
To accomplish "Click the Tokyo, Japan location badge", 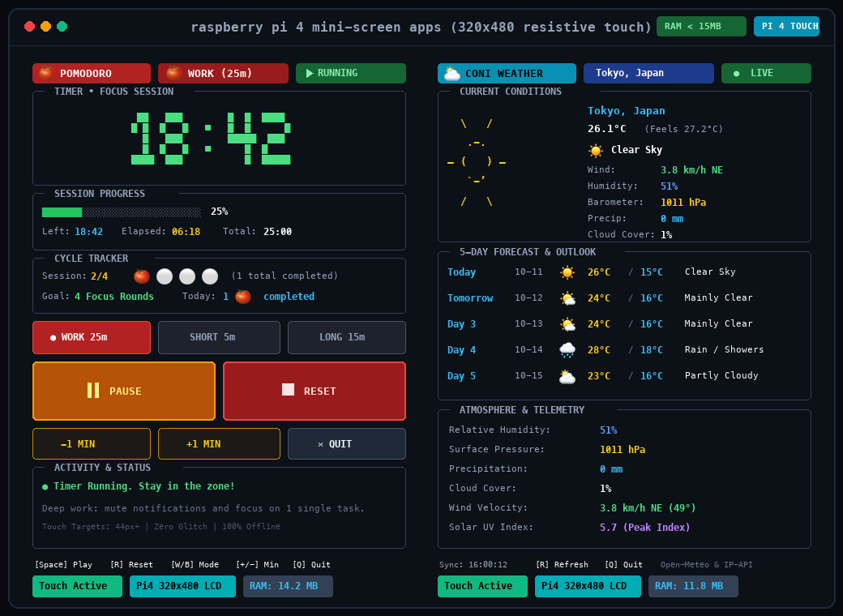I will click(x=648, y=73).
